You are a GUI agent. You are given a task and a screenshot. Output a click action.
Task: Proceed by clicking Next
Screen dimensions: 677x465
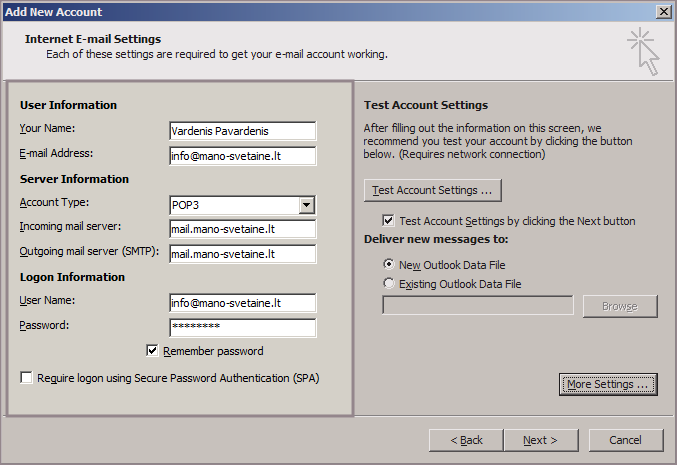click(540, 440)
